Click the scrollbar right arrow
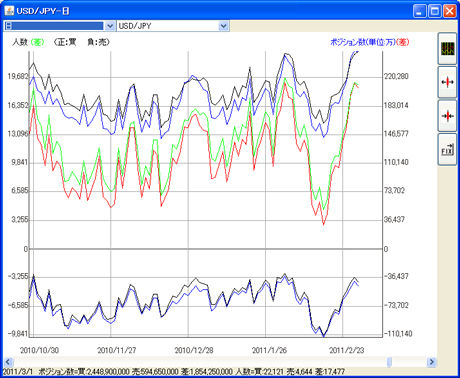Image resolution: width=460 pixels, height=378 pixels. tap(432, 362)
